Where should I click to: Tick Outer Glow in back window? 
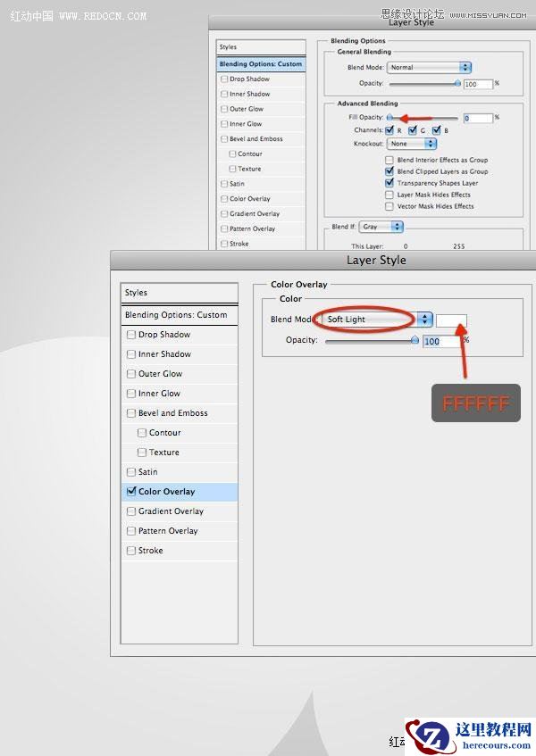[x=224, y=109]
